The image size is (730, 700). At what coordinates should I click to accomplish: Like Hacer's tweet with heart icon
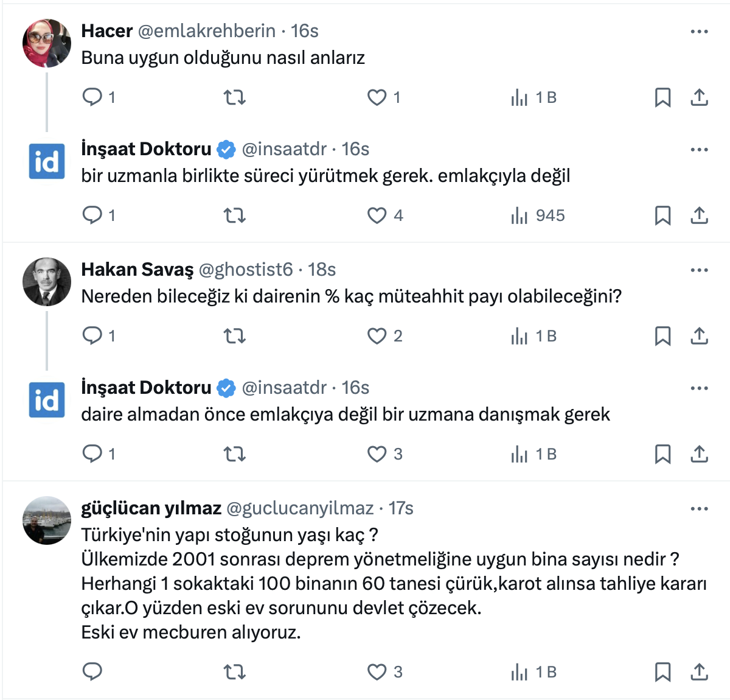(x=377, y=97)
